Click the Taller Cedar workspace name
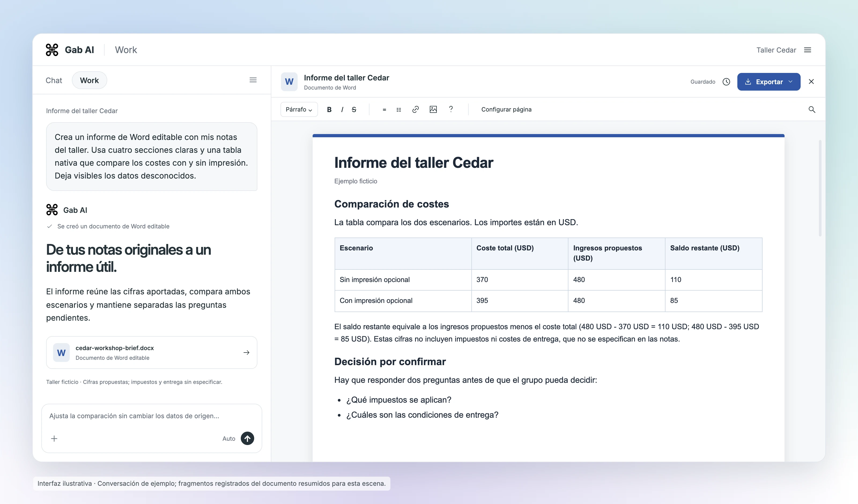 pyautogui.click(x=776, y=50)
